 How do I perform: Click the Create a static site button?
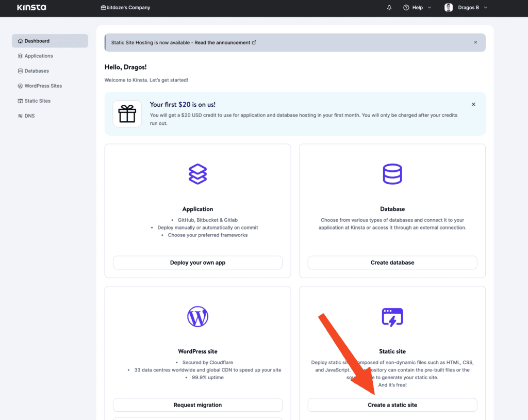coord(392,405)
